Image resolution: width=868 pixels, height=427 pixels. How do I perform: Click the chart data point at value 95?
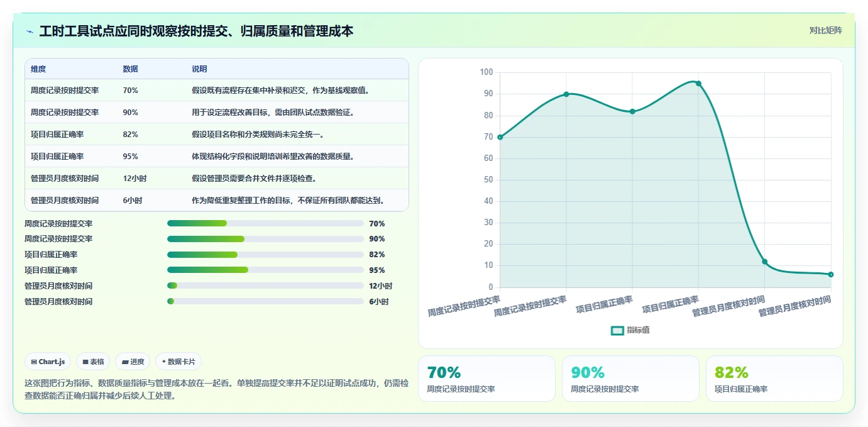pos(698,84)
